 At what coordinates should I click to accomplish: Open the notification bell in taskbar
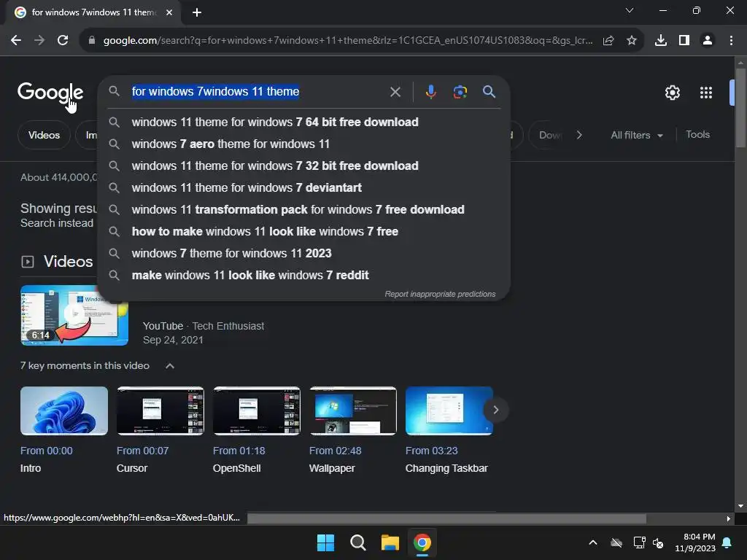click(727, 542)
